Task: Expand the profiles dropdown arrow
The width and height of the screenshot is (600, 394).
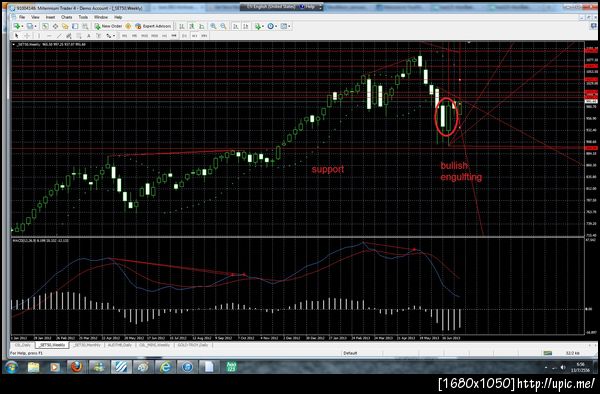Action: [x=35, y=26]
